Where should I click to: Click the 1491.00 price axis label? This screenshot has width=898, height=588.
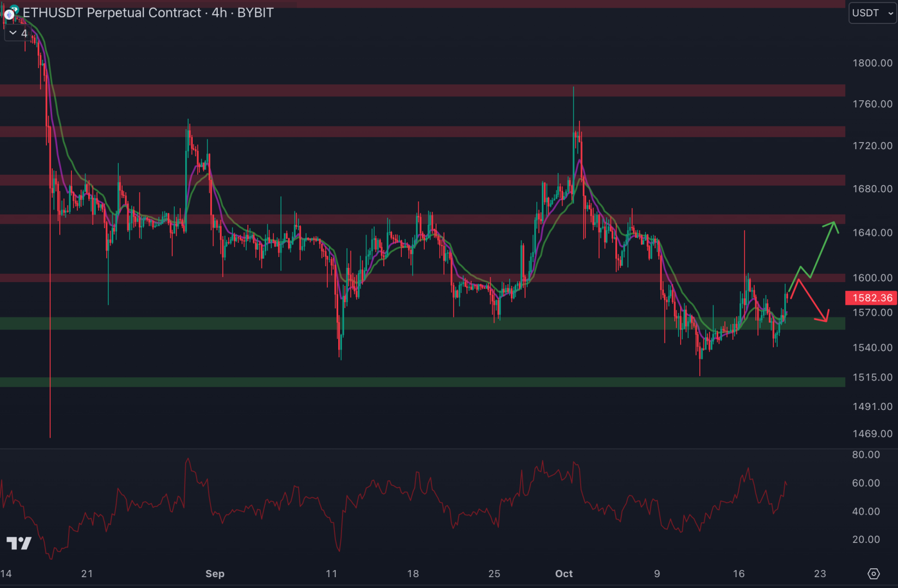point(872,407)
